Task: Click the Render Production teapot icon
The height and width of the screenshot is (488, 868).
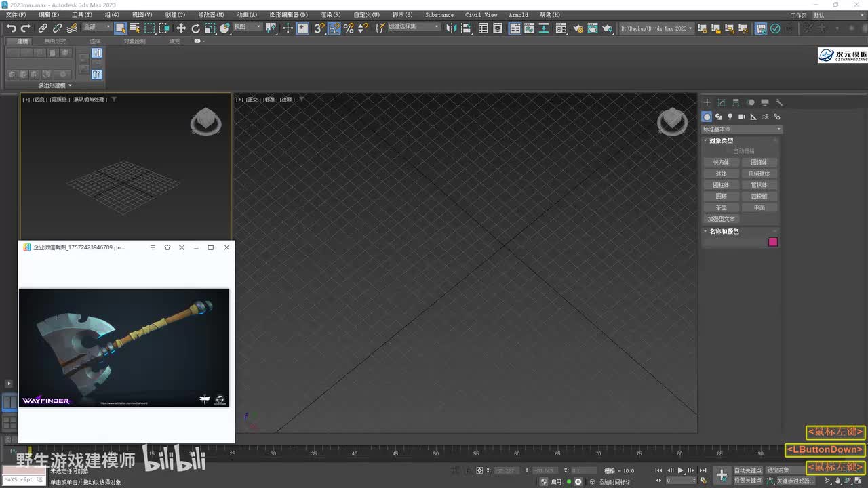Action: (608, 28)
